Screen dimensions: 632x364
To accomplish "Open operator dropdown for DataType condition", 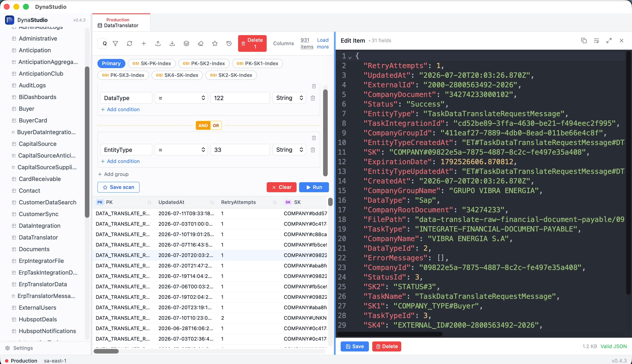I will pos(181,98).
